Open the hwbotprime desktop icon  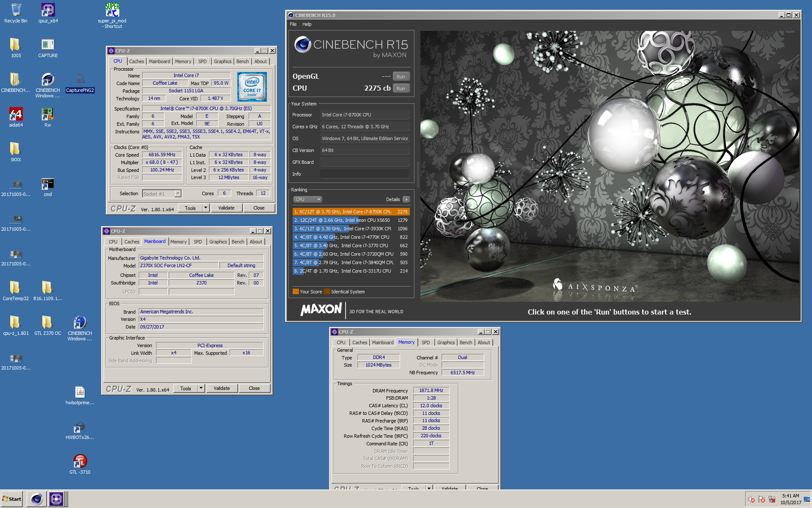click(x=80, y=395)
